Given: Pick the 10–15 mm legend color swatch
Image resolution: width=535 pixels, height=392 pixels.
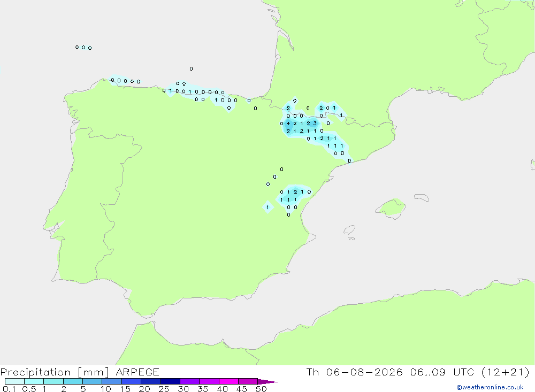Looking at the screenshot, I should [x=112, y=381].
